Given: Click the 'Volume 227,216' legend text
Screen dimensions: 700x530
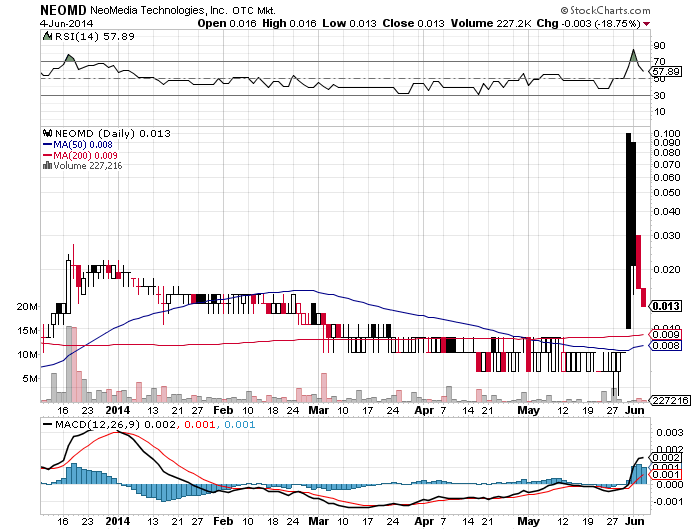Looking at the screenshot, I should coord(88,166).
